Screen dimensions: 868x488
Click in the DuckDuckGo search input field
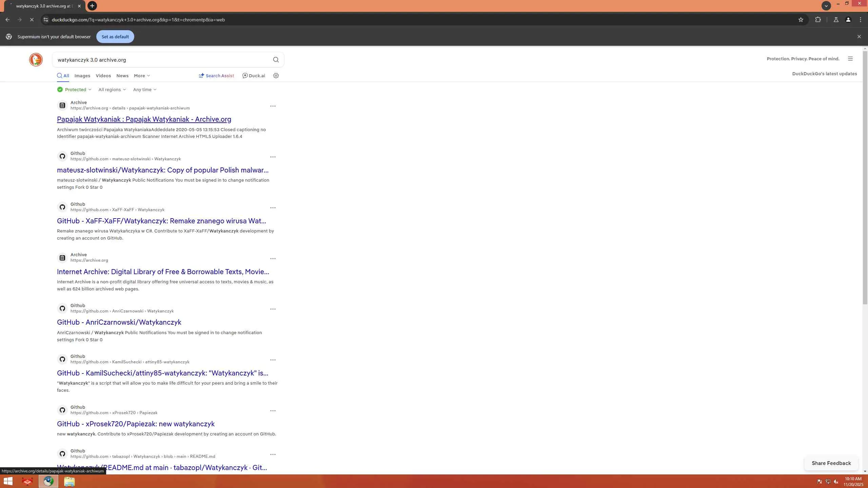pos(163,60)
